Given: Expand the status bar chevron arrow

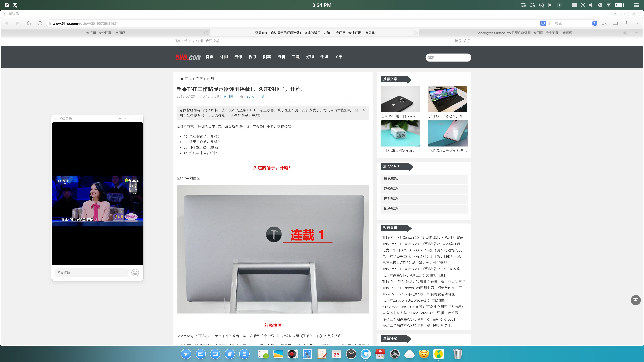Looking at the screenshot, I should tap(560, 5).
